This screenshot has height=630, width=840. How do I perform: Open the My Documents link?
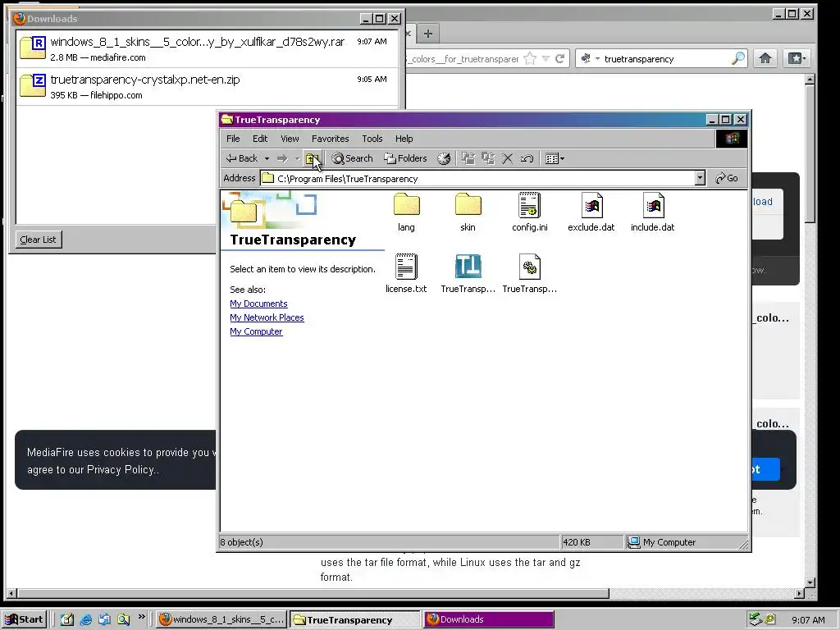(x=258, y=304)
